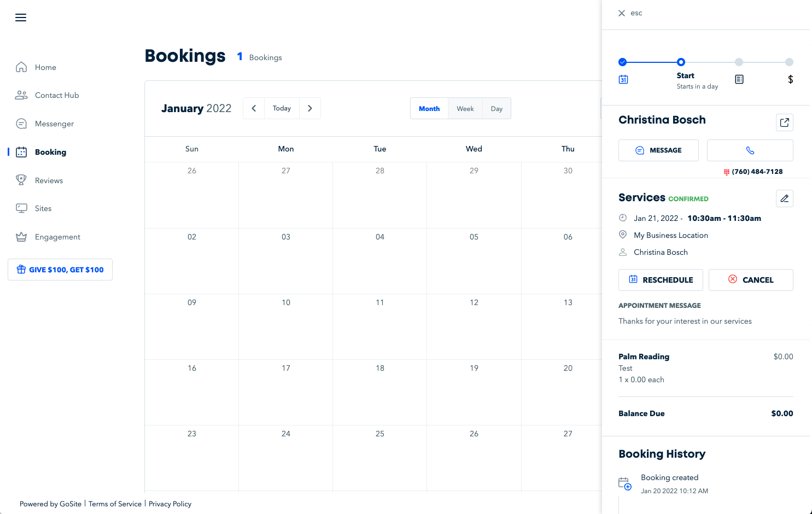Send a message to Christina Bosch

[x=658, y=150]
